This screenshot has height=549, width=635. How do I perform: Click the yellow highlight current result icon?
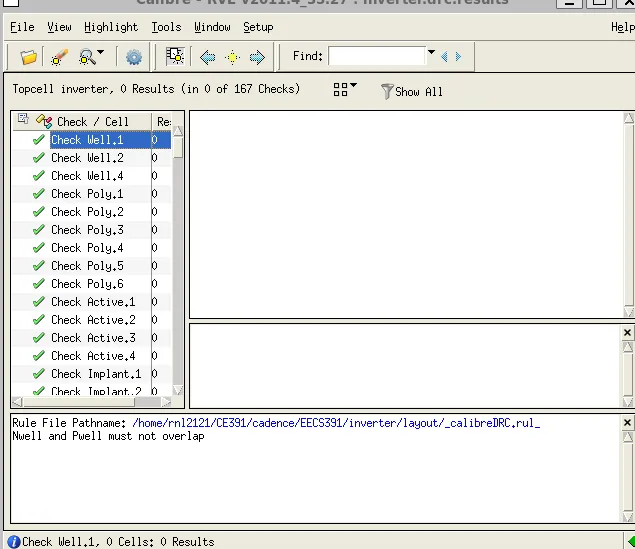click(232, 57)
